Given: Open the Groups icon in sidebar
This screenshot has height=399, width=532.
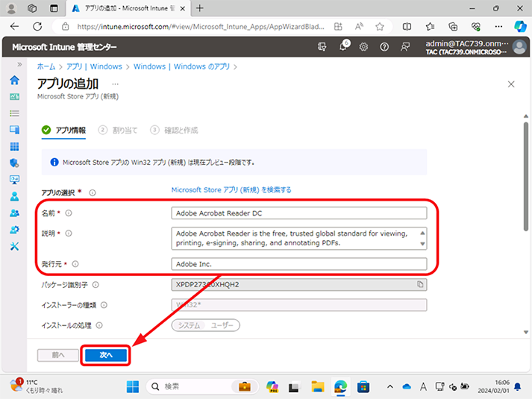Looking at the screenshot, I should [14, 213].
